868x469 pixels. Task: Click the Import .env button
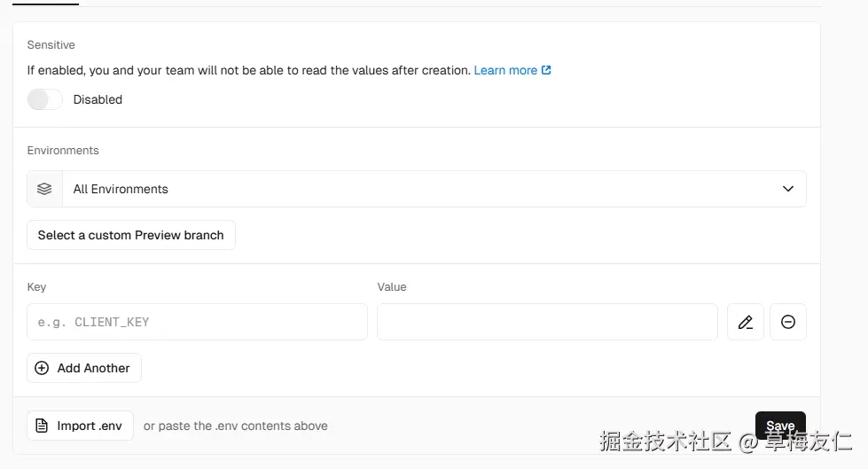[81, 426]
